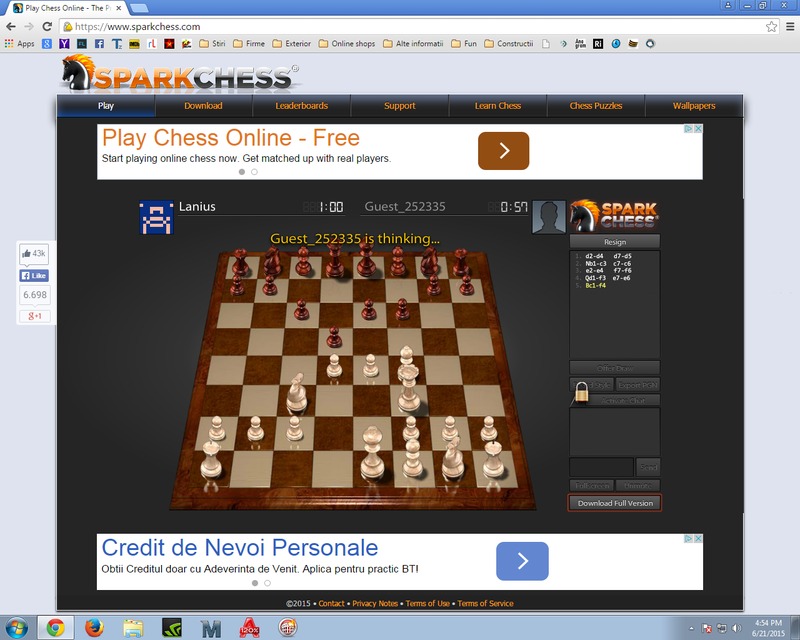Open the Chess Puzzles tab
Viewport: 800px width, 640px height.
point(596,106)
